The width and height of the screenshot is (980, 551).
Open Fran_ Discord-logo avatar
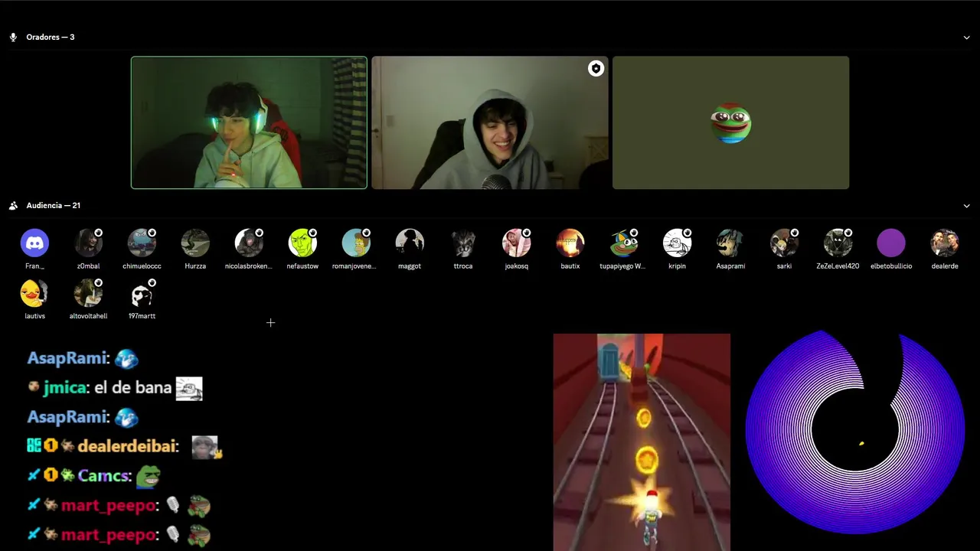(x=34, y=243)
